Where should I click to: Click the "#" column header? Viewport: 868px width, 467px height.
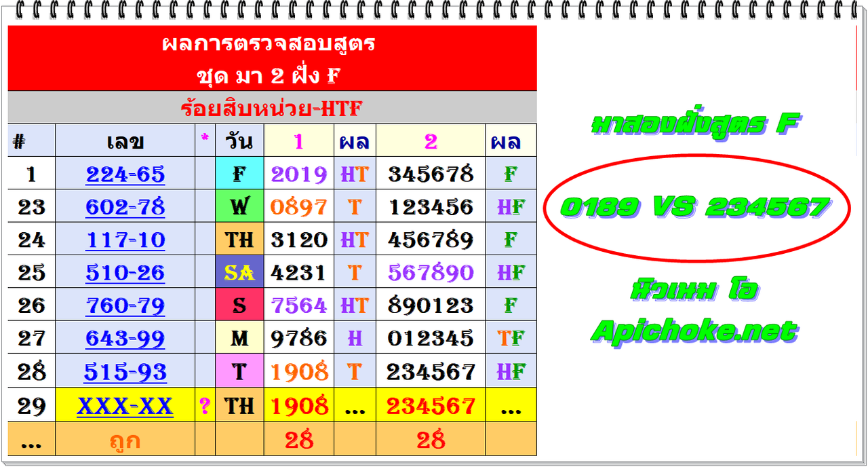(19, 143)
